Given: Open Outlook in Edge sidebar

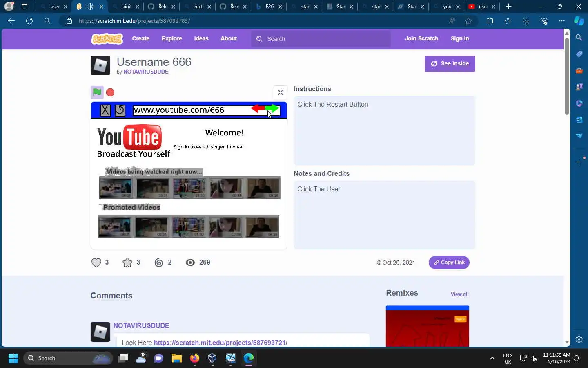Looking at the screenshot, I should [579, 119].
